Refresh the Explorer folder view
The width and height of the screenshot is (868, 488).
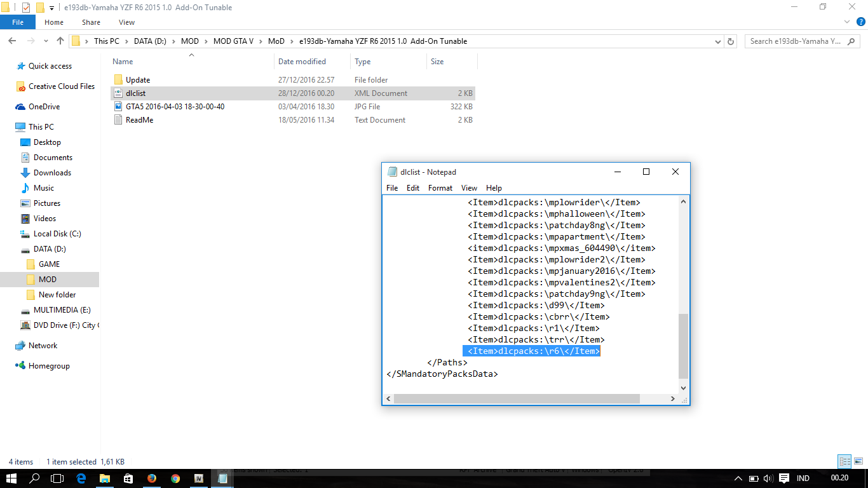pos(731,41)
